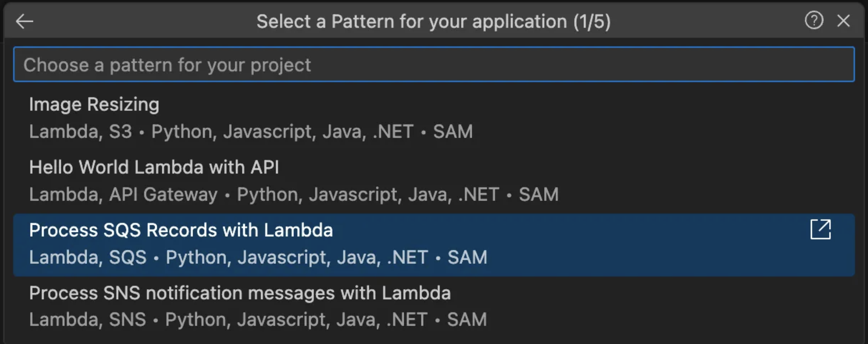868x344 pixels.
Task: Click the 'Lambda, SQS' description line
Action: tap(88, 257)
